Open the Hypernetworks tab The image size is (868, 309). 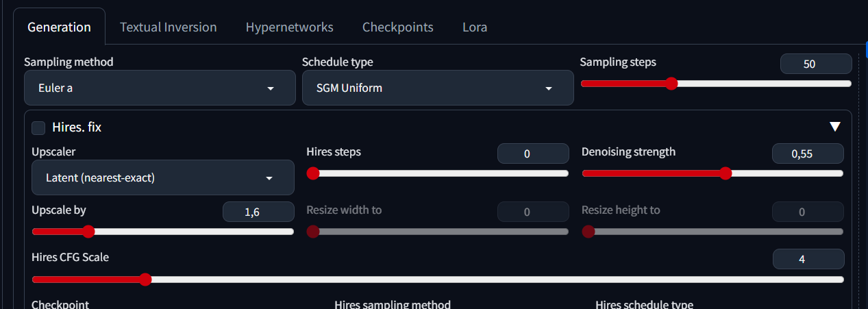coord(289,27)
